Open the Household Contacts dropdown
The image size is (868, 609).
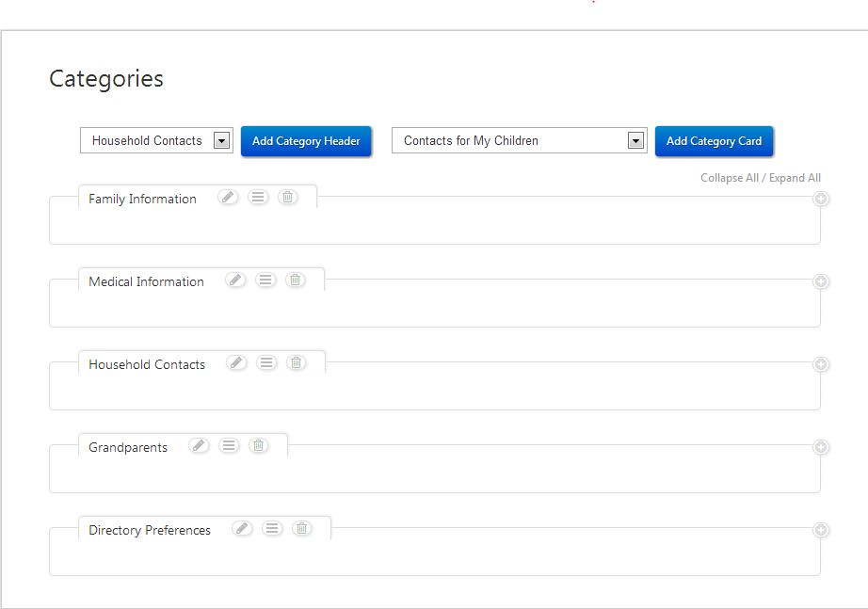[x=221, y=140]
